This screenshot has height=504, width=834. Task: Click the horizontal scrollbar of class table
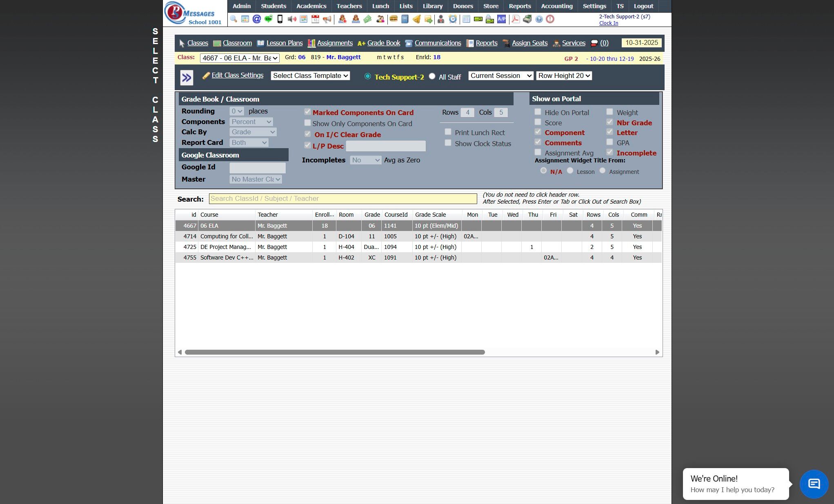pyautogui.click(x=335, y=352)
